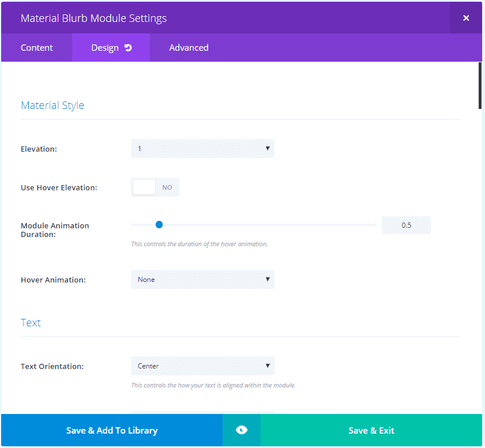Click the eye preview icon
The height and width of the screenshot is (448, 485).
point(242,430)
